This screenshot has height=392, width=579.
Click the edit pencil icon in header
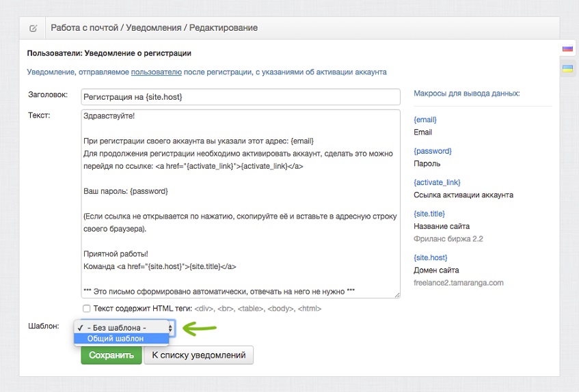coord(33,29)
